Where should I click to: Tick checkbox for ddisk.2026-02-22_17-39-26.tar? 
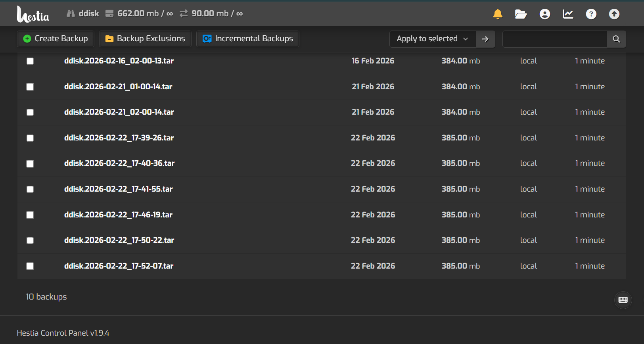(30, 138)
